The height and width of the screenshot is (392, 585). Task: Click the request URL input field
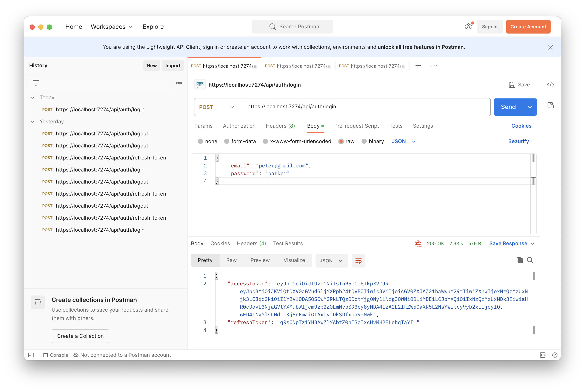tap(365, 107)
